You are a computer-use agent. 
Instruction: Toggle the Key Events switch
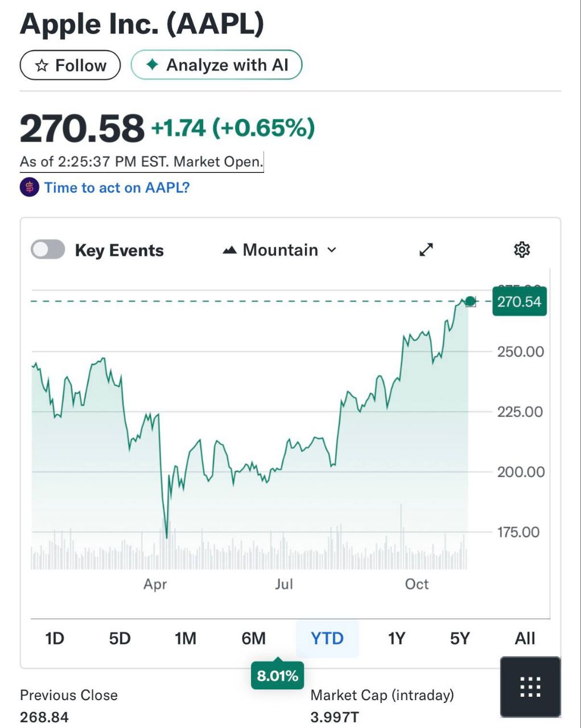48,250
